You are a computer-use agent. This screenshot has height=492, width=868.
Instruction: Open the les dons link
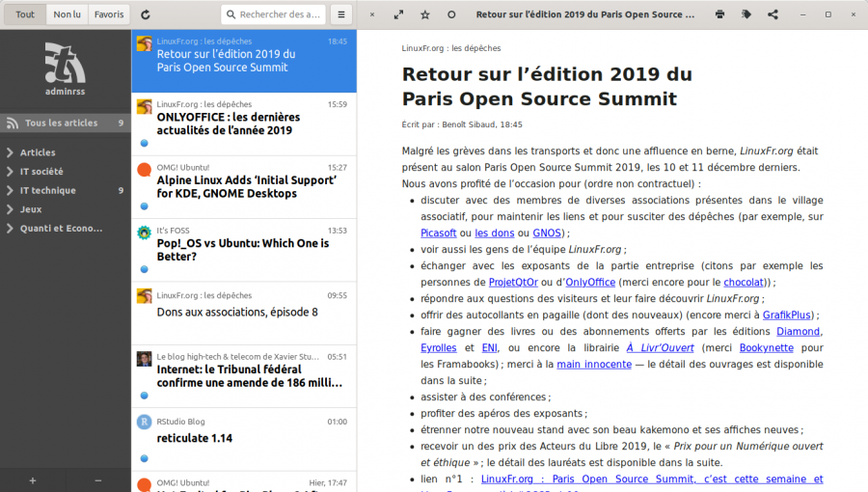tap(495, 233)
